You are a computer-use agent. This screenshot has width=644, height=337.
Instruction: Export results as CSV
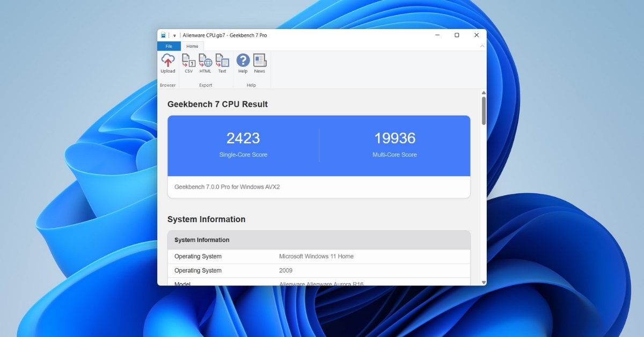tap(188, 63)
